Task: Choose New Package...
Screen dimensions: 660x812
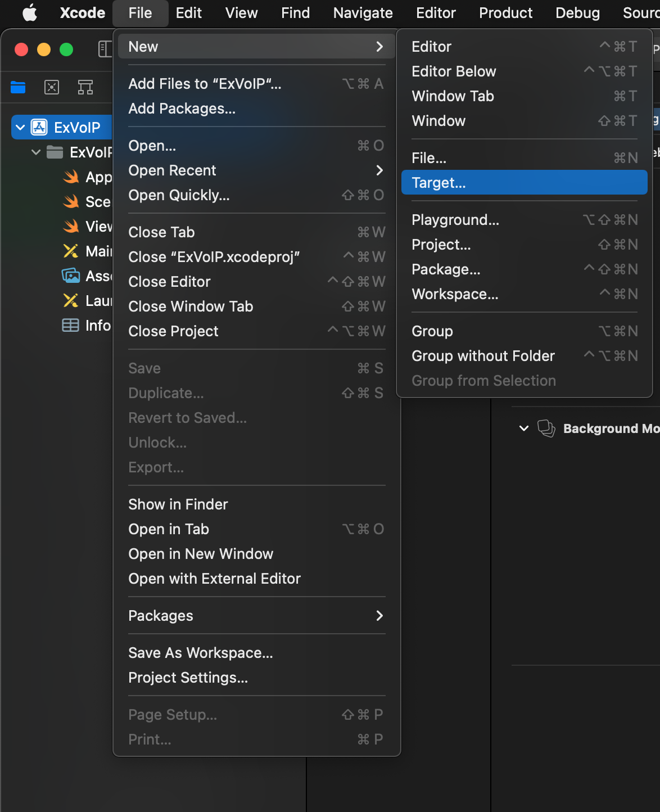Action: coord(525,269)
